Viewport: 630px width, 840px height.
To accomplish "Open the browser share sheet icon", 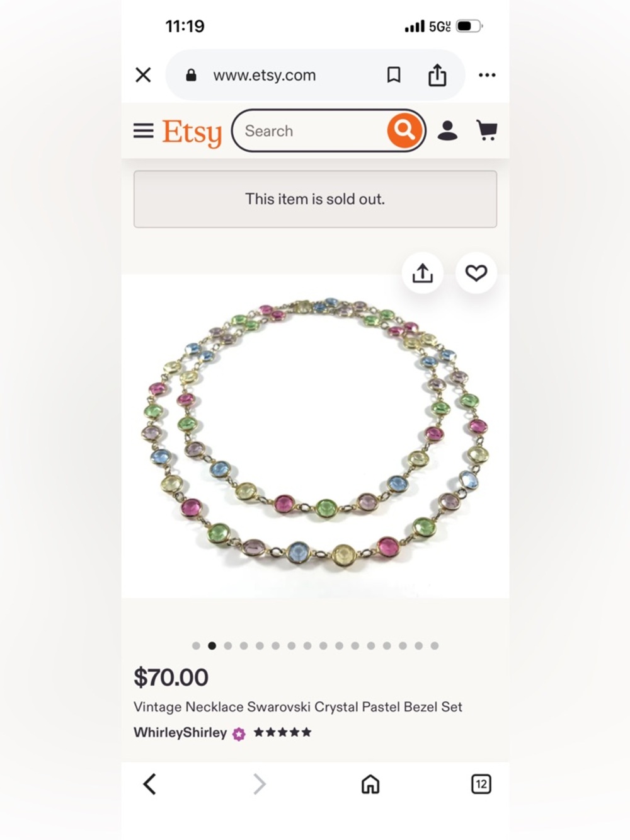I will click(438, 74).
